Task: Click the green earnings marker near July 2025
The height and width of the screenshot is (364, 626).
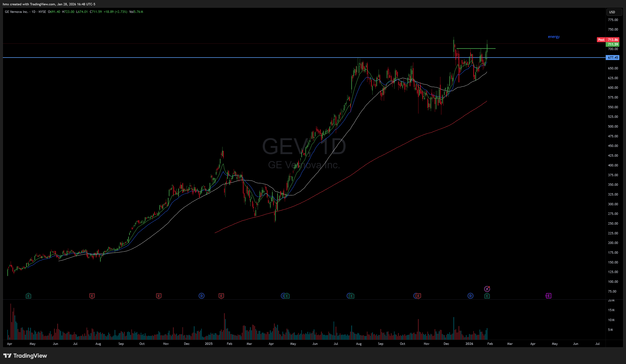Action: click(352, 296)
